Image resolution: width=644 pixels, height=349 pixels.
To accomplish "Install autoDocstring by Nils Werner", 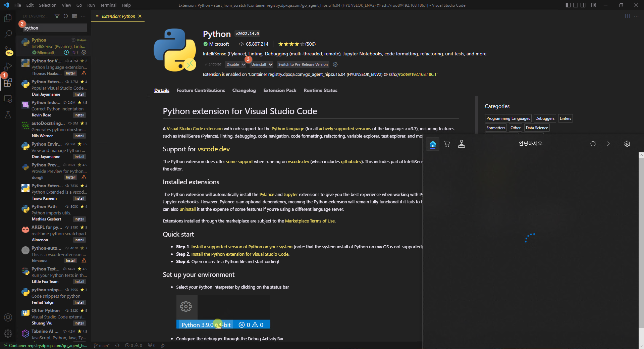I will pos(79,136).
